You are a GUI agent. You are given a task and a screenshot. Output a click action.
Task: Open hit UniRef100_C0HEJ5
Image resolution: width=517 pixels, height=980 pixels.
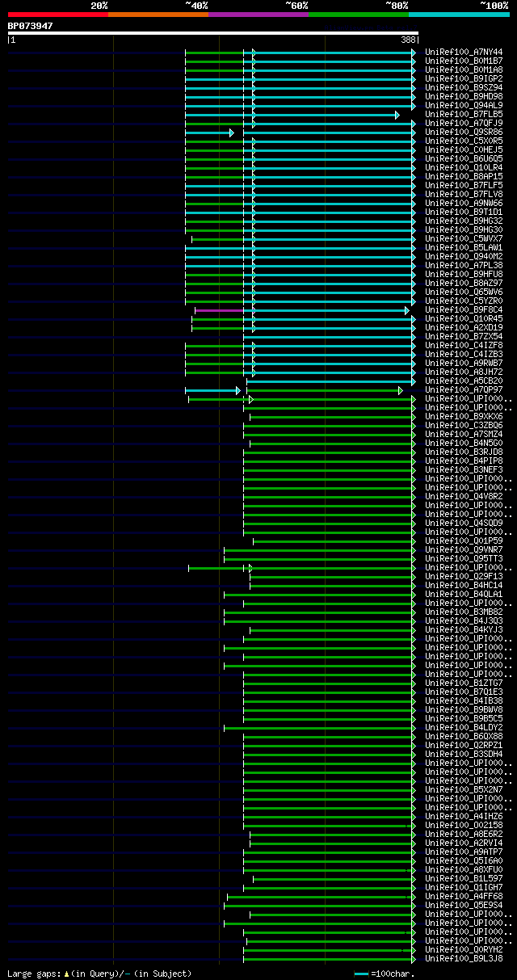coord(464,149)
